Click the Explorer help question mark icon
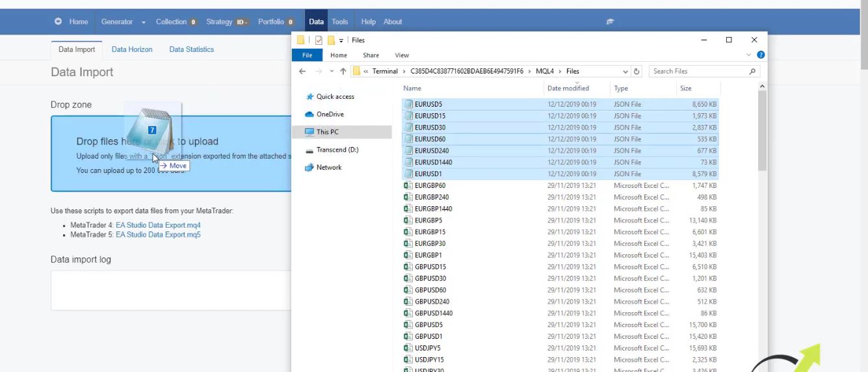This screenshot has height=372, width=868. click(761, 55)
